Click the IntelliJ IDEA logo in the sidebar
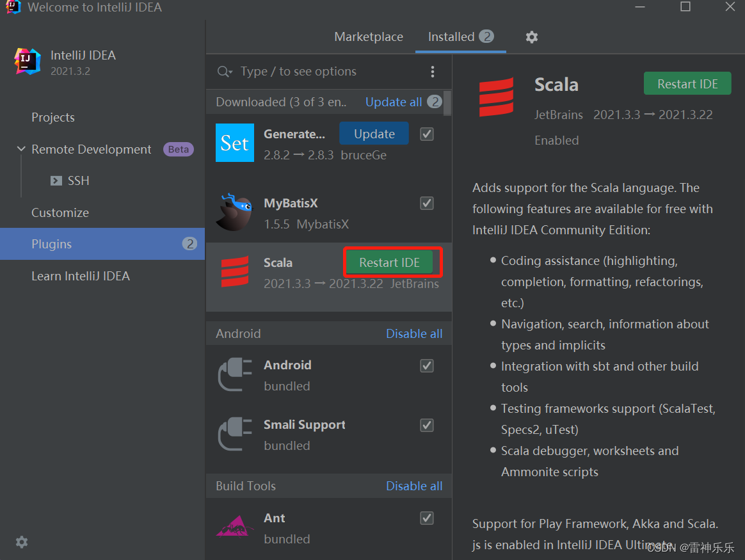 (27, 61)
